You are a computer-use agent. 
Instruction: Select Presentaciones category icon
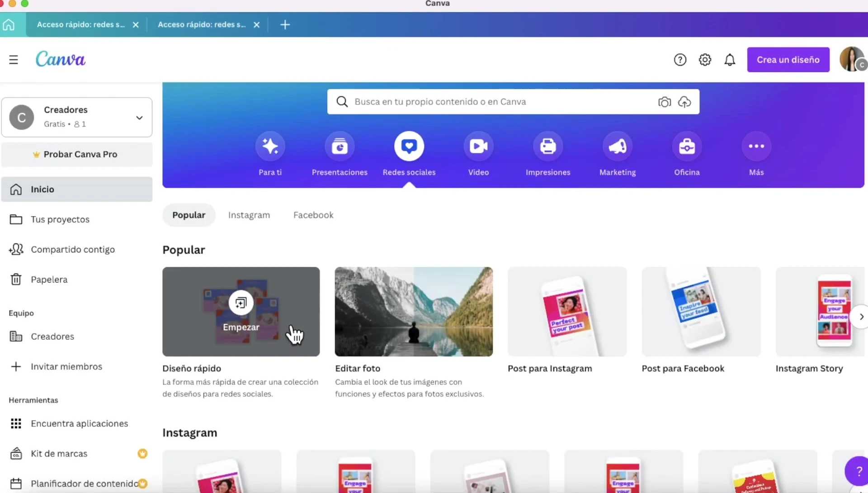340,146
